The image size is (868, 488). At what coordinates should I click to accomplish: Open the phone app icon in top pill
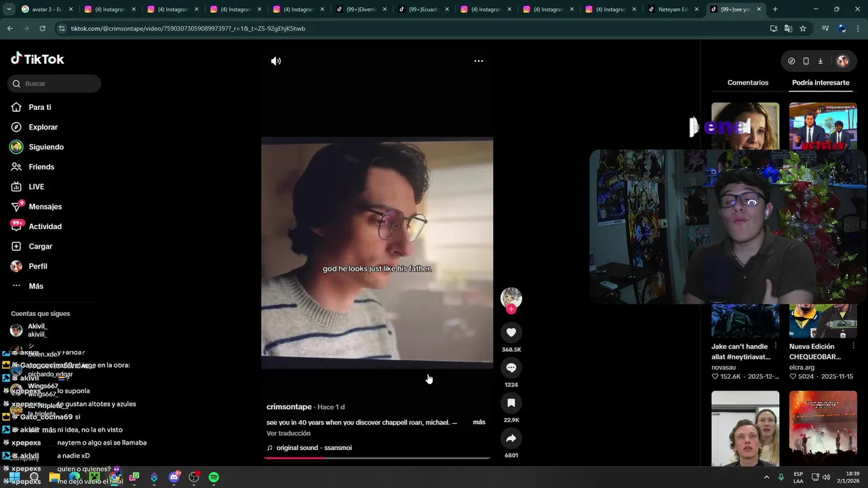806,61
